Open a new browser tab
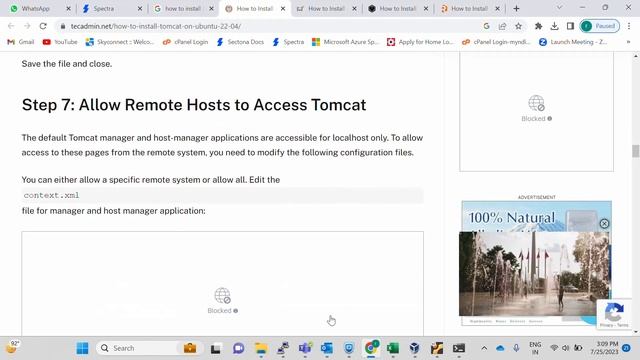The image size is (640, 360). (x=516, y=8)
